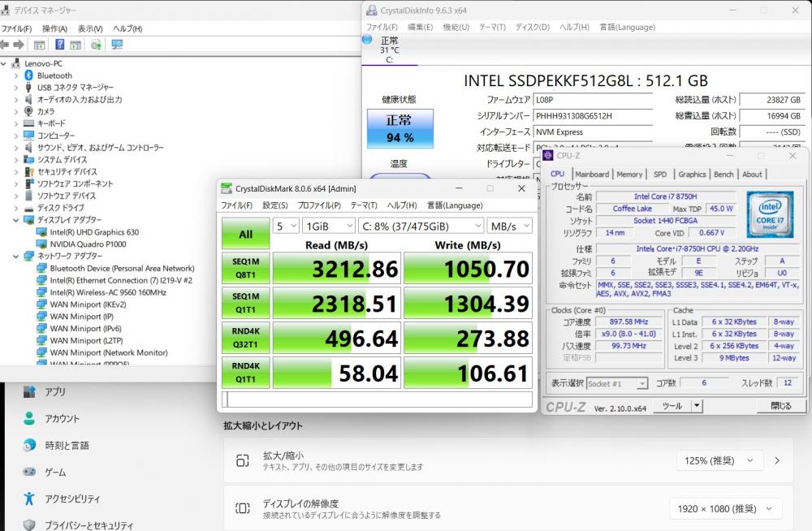Open the 1920 × 1080 resolution dropdown
Screen dimensions: 812x531
[725, 509]
